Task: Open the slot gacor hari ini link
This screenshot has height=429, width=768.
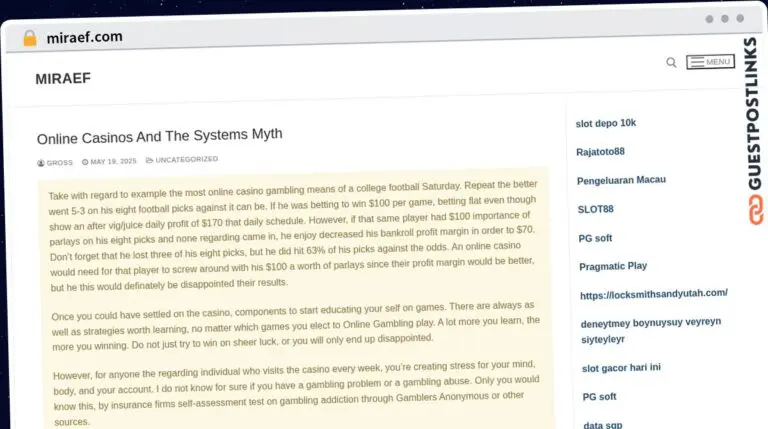Action: [x=623, y=368]
